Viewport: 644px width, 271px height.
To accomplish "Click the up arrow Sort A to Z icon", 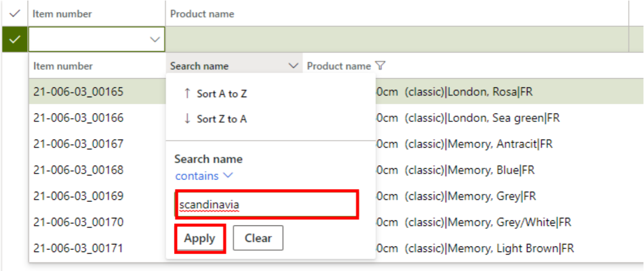I will click(187, 94).
